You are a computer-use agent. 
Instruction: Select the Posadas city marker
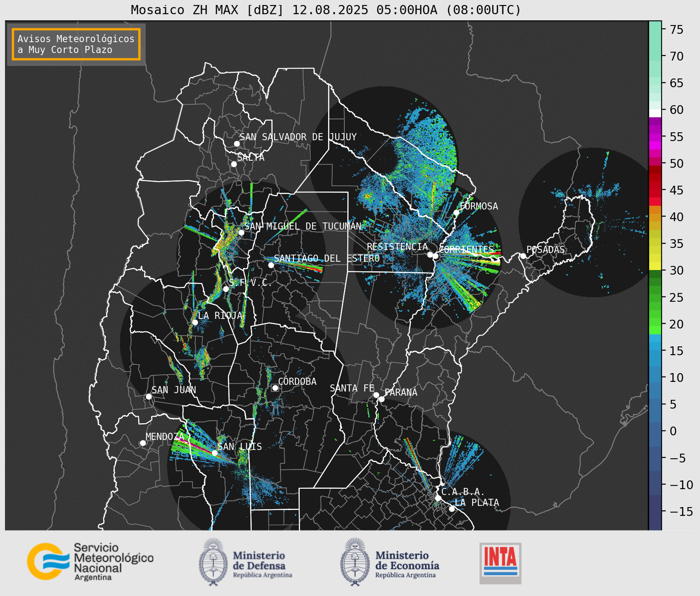tap(523, 256)
